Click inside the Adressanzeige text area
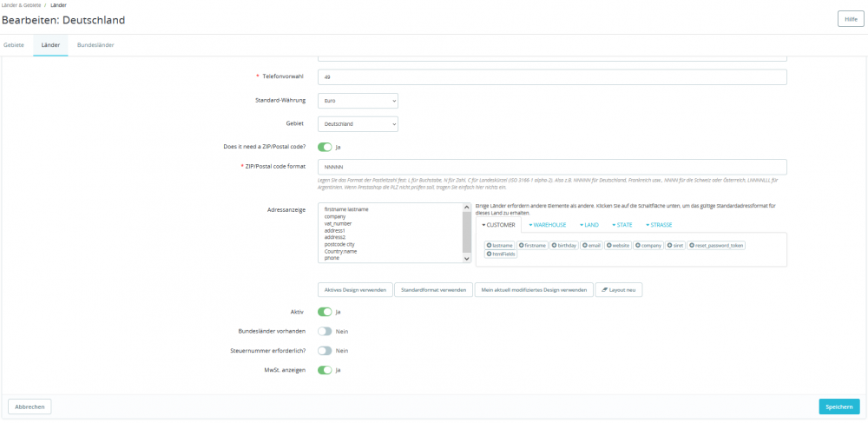This screenshot has height=423, width=868. click(x=391, y=233)
